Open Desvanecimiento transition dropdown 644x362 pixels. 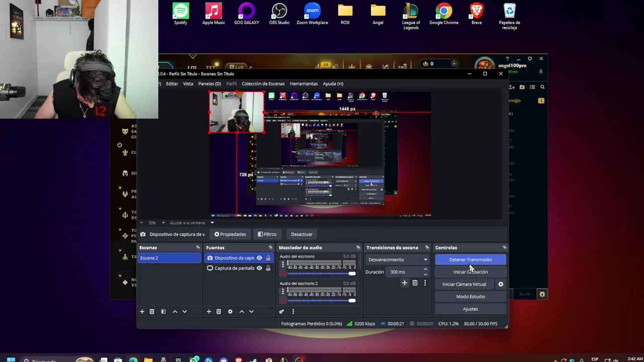[x=398, y=259]
